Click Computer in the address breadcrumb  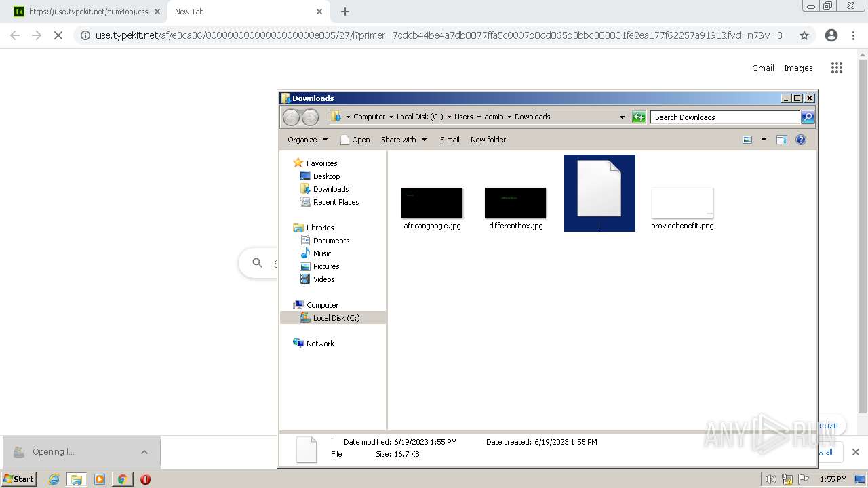coord(369,117)
